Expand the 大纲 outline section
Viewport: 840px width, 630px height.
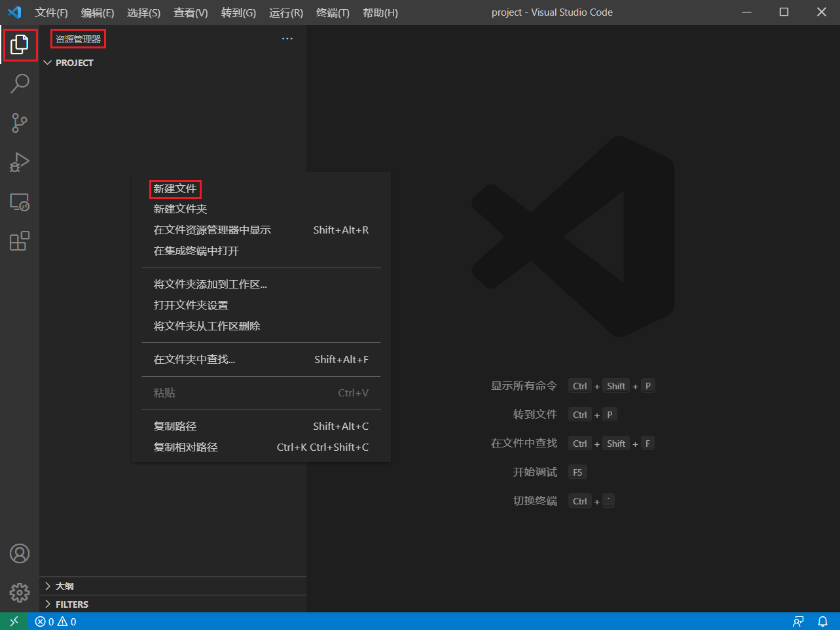tap(173, 586)
